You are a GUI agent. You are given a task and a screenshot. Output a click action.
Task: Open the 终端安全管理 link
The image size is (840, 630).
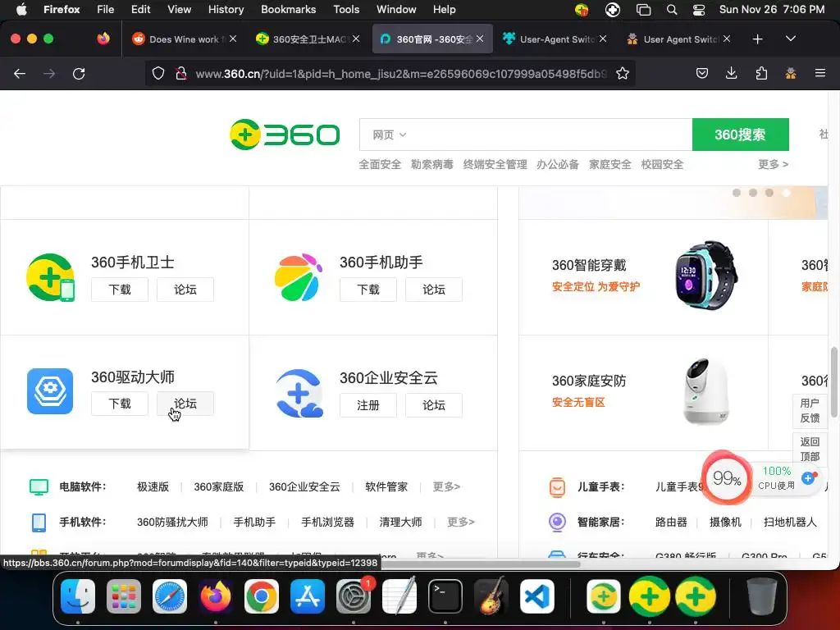(x=495, y=164)
